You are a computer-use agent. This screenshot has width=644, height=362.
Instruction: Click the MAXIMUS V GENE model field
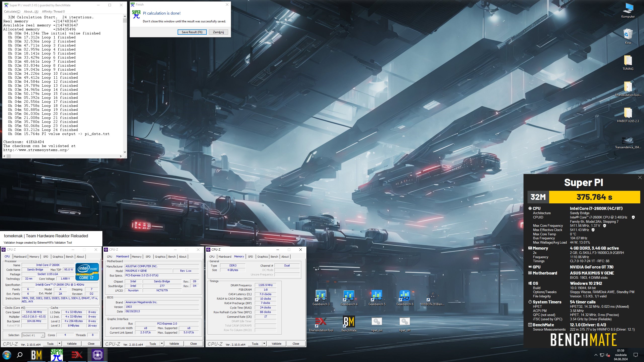(148, 271)
